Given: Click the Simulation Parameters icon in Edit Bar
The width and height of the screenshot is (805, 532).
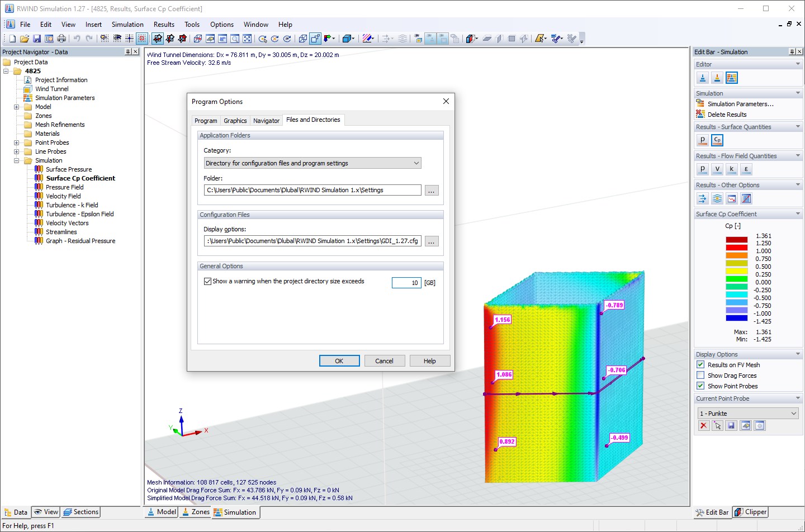Looking at the screenshot, I should (700, 103).
